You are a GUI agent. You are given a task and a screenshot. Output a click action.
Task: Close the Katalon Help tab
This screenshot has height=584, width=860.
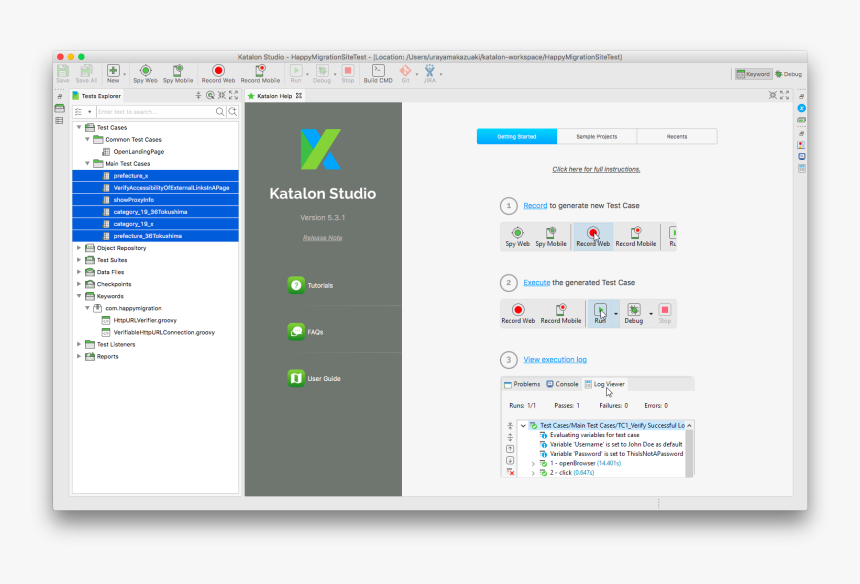(x=299, y=95)
